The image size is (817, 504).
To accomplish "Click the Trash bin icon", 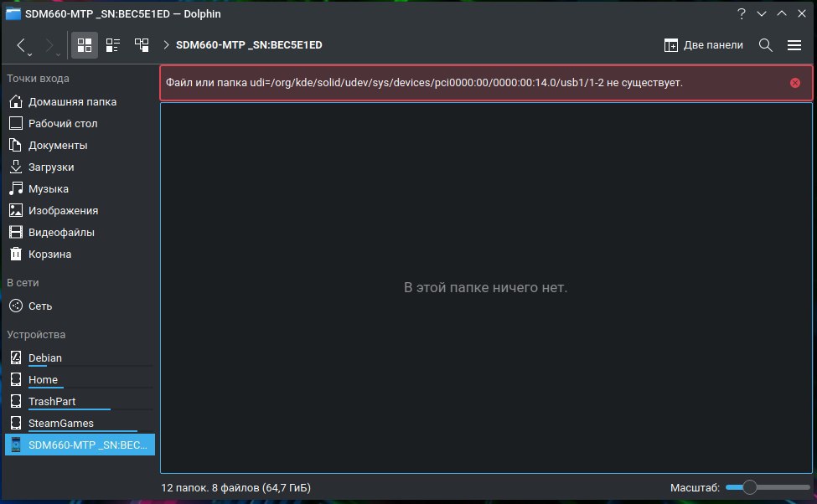I will [x=16, y=254].
